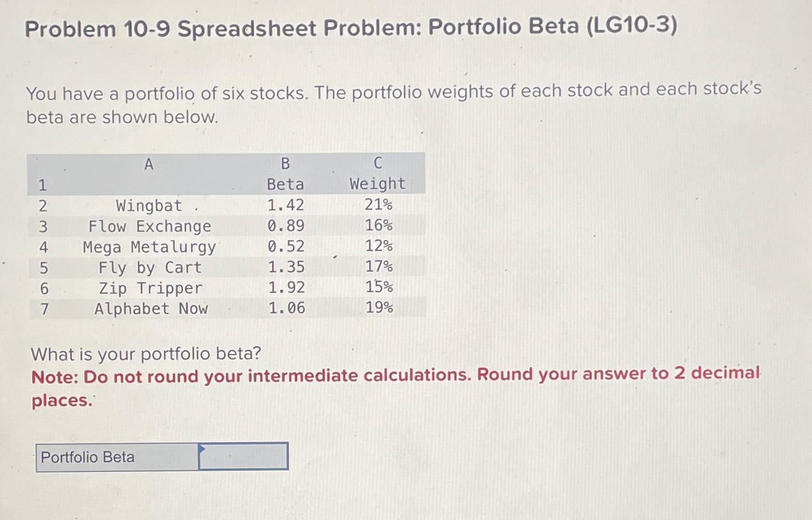
Task: Click the Weight column header
Action: pyautogui.click(x=376, y=184)
